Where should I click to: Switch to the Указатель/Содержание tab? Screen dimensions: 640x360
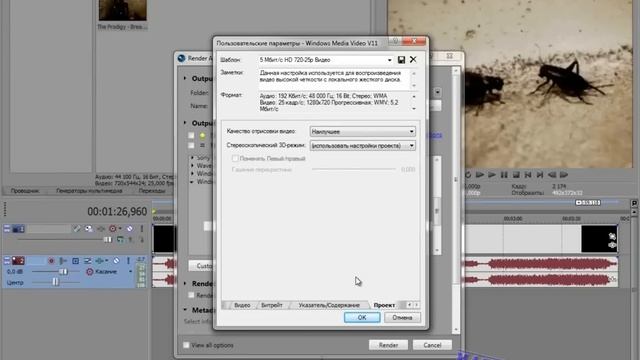tap(329, 305)
